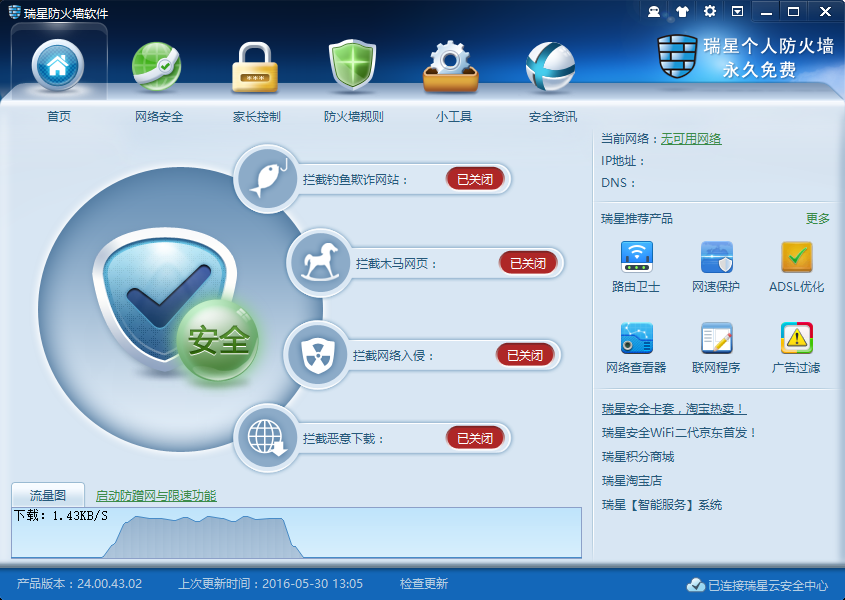The image size is (845, 600).
Task: Toggle 拦截恶意下载 已关闭 switch
Action: (475, 438)
